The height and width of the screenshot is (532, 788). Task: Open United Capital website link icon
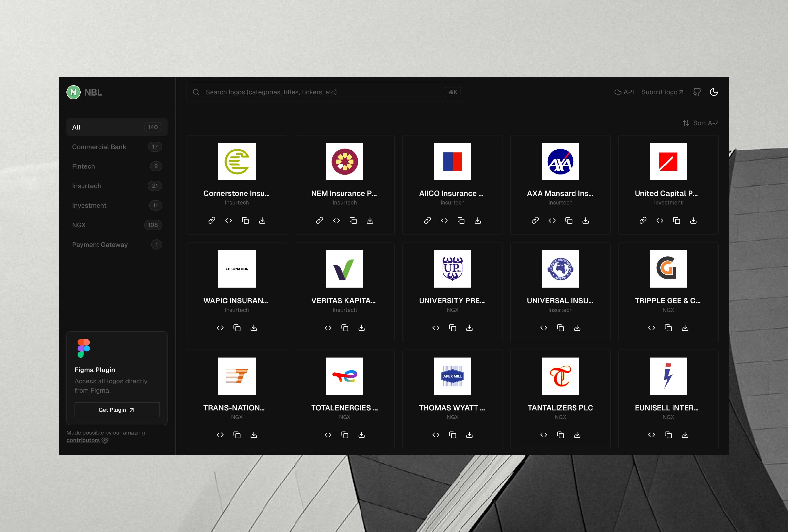[643, 221]
